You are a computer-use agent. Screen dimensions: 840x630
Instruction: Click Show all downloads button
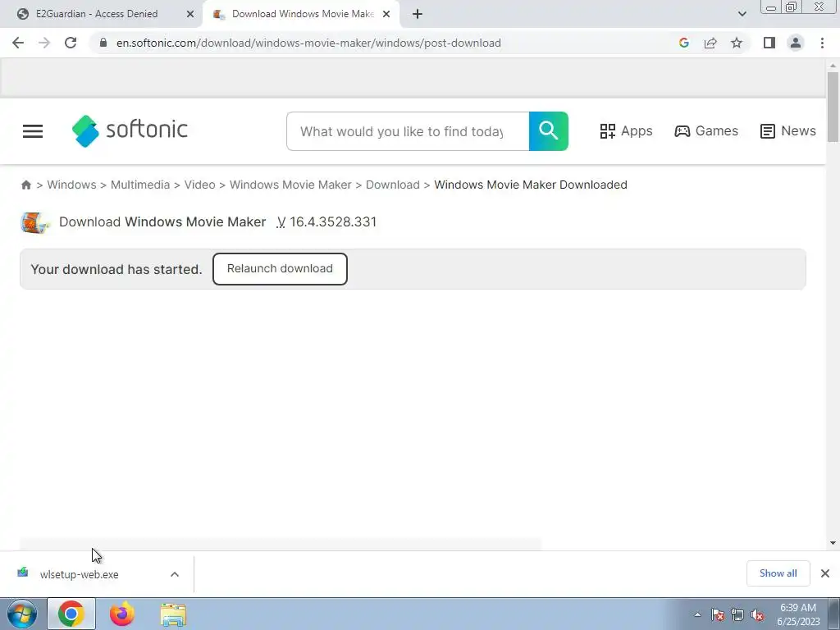778,573
